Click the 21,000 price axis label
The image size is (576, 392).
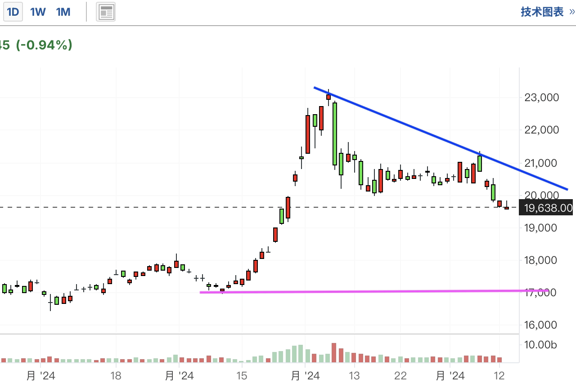click(x=542, y=163)
